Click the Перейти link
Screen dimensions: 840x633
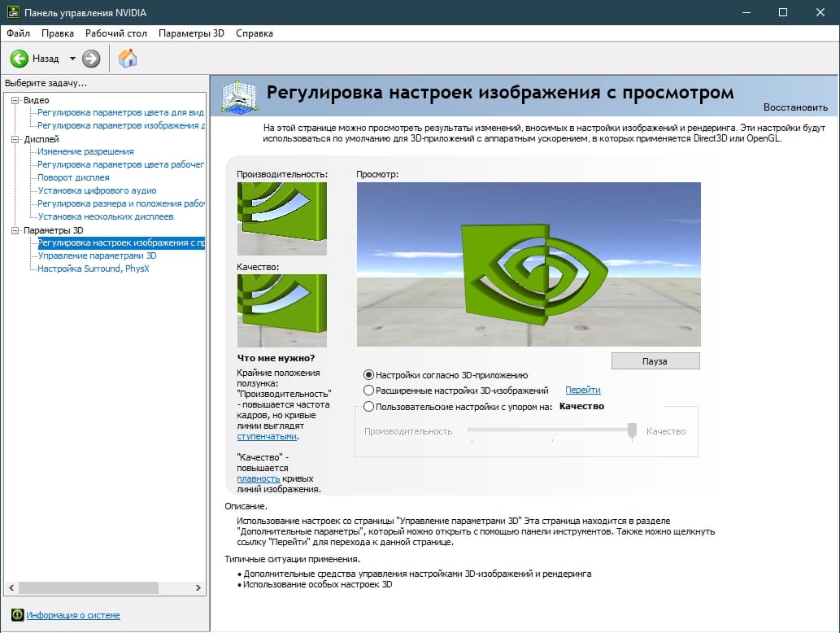coord(583,391)
